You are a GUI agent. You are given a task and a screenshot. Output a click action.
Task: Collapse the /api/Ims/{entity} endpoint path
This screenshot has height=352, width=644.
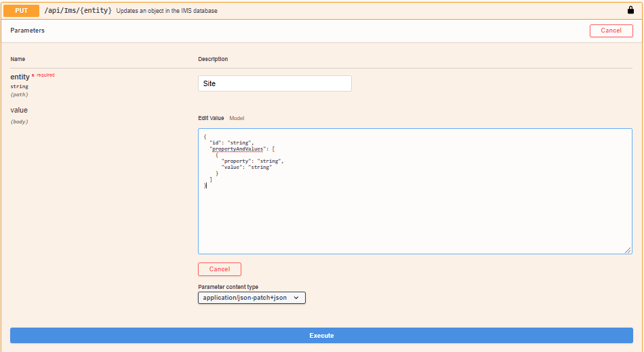[78, 11]
